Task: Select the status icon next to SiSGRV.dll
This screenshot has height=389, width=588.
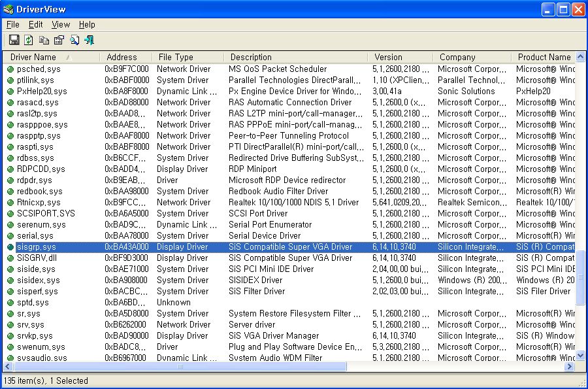Action: [10, 258]
